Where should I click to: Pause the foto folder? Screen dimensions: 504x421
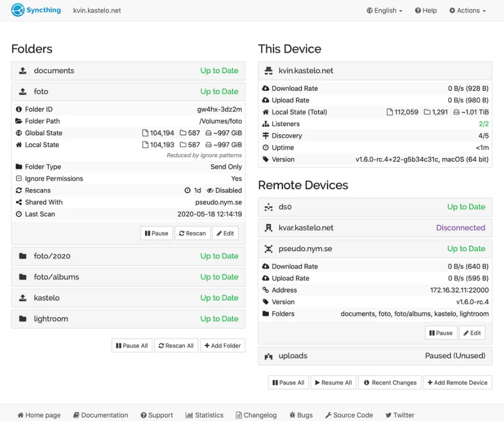click(x=156, y=233)
